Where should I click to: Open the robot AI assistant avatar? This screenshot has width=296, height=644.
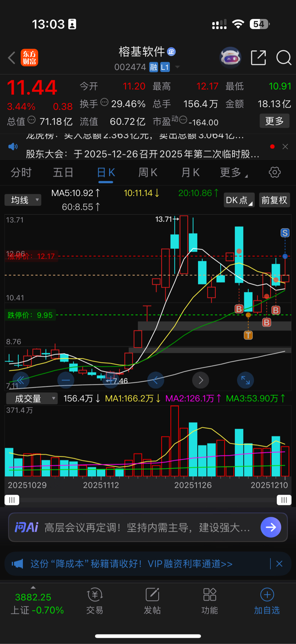pos(230,57)
